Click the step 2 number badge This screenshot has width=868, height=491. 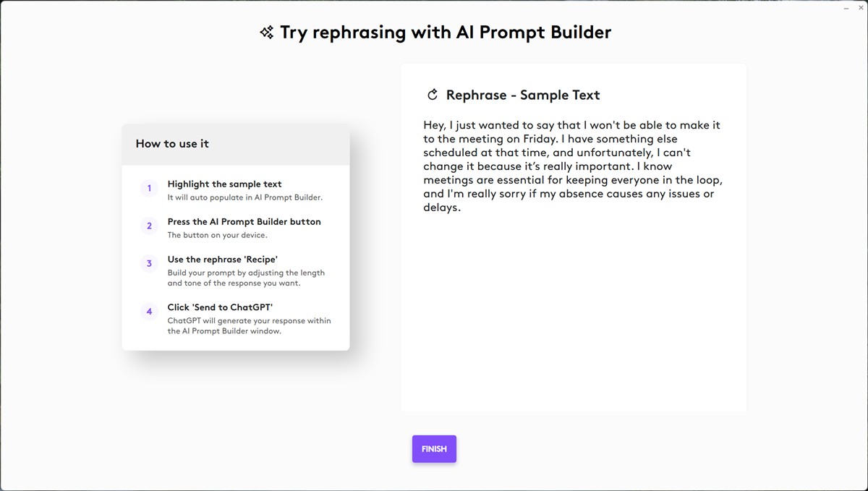150,226
